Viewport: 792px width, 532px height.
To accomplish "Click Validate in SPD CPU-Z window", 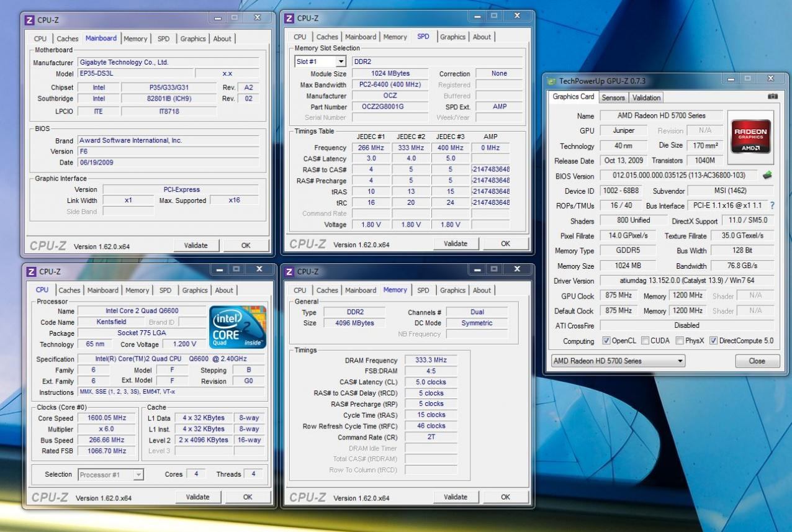I will pos(455,243).
